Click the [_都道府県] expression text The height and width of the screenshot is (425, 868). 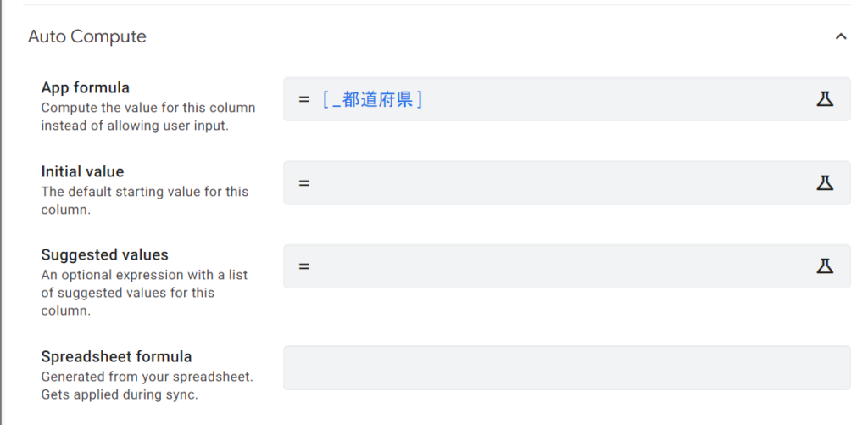[373, 99]
